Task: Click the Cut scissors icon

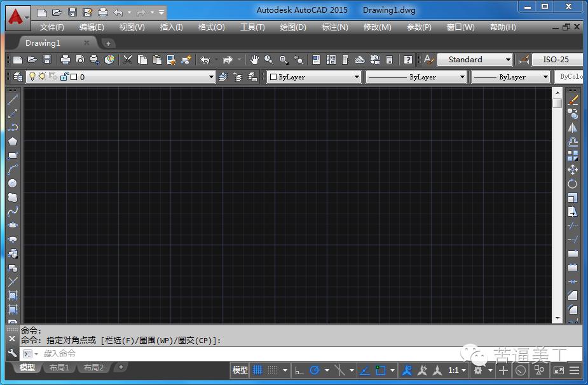Action: pos(128,60)
